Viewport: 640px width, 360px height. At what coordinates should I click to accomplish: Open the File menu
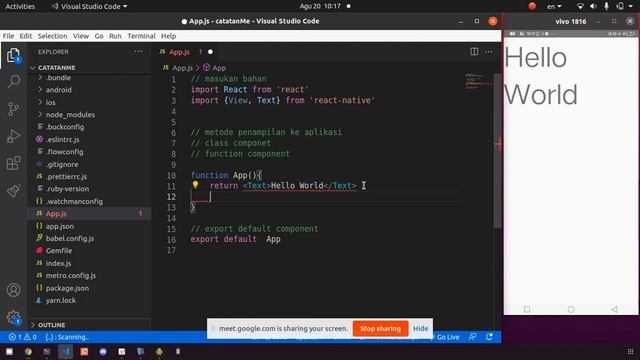pyautogui.click(x=8, y=36)
